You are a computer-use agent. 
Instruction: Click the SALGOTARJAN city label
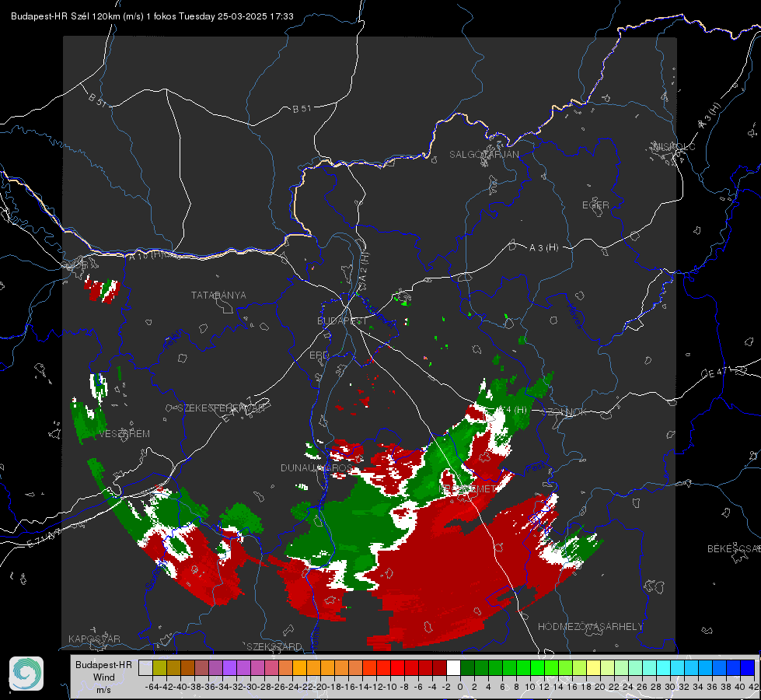[x=483, y=155]
